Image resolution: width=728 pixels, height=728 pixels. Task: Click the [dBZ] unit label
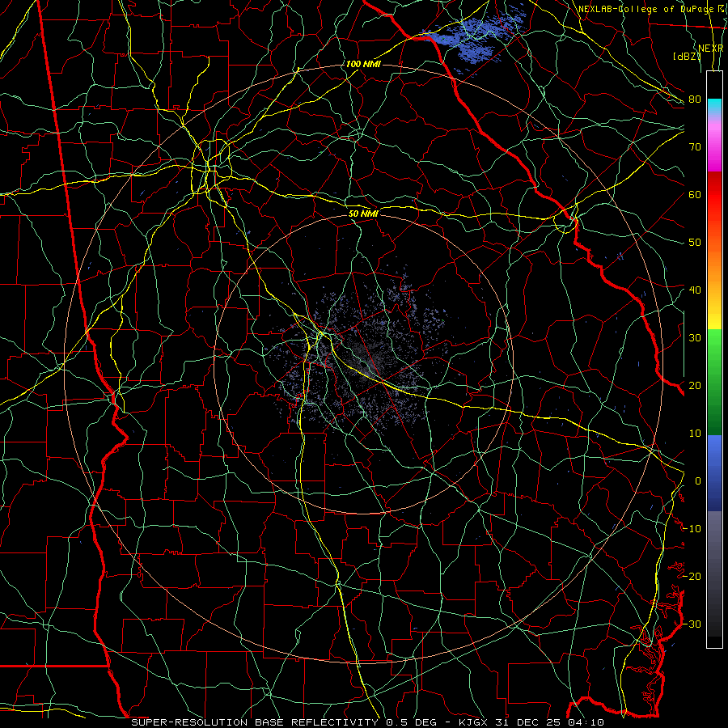point(687,57)
